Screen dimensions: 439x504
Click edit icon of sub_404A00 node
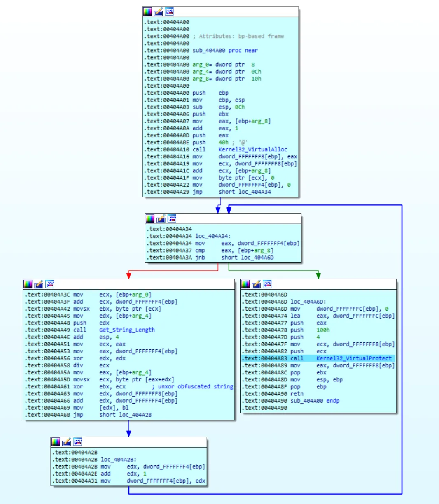click(159, 12)
